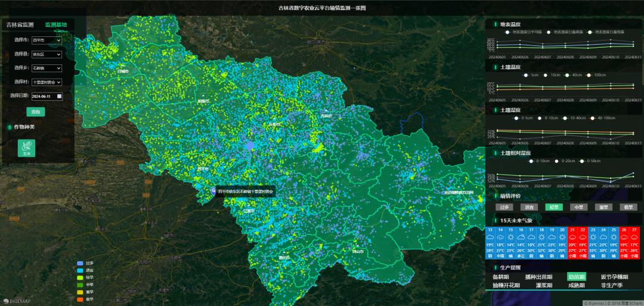Click the date field showing 2024-06-11

click(x=47, y=96)
